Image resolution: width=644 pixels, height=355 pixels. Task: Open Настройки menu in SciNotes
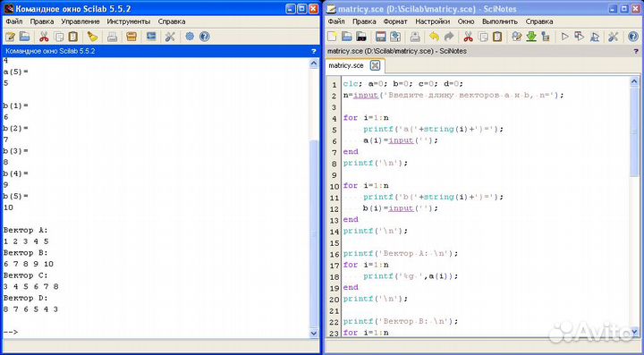coord(433,21)
